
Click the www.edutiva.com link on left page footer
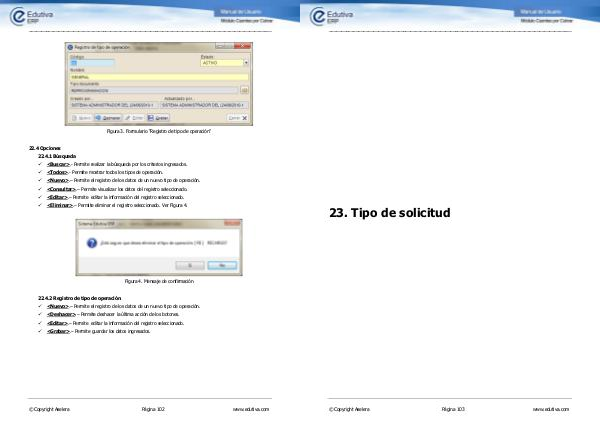(251, 409)
